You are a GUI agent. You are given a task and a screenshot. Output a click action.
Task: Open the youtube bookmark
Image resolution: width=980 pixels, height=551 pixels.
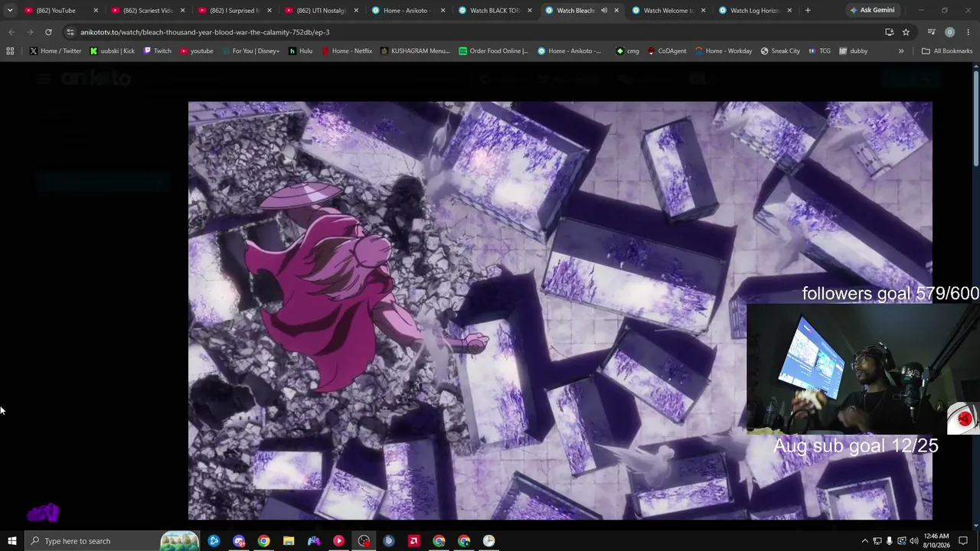click(197, 51)
